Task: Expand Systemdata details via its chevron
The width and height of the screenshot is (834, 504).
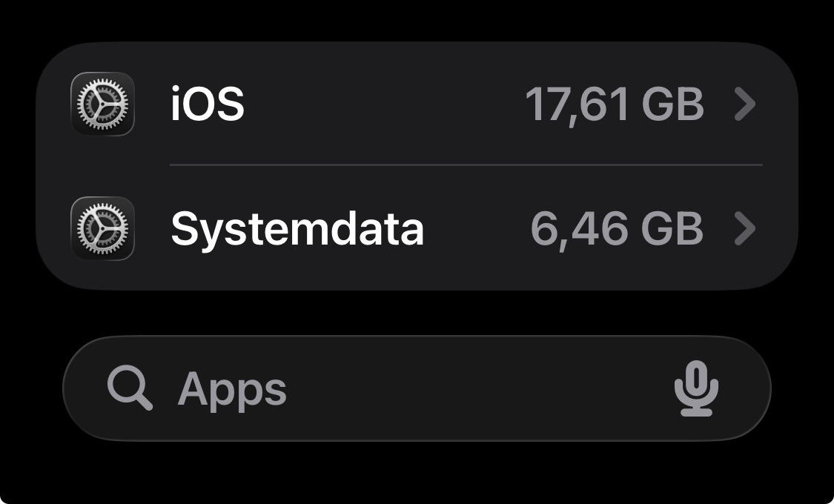Action: (x=744, y=228)
